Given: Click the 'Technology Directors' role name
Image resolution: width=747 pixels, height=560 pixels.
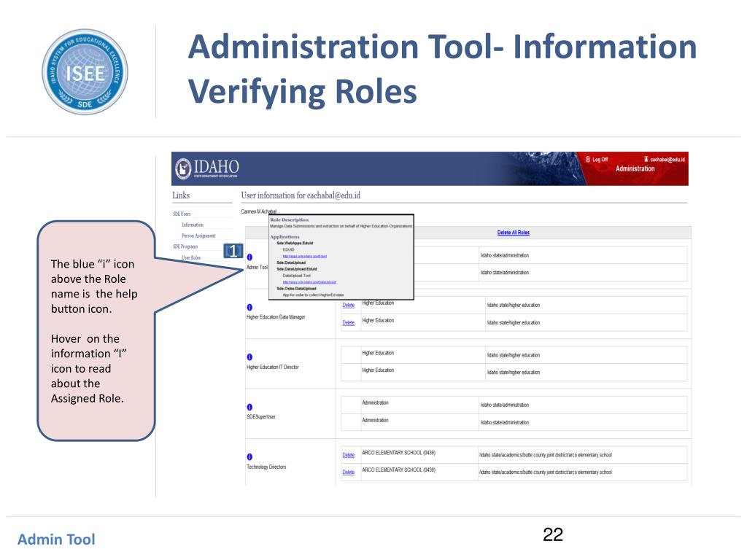Looking at the screenshot, I should [266, 467].
